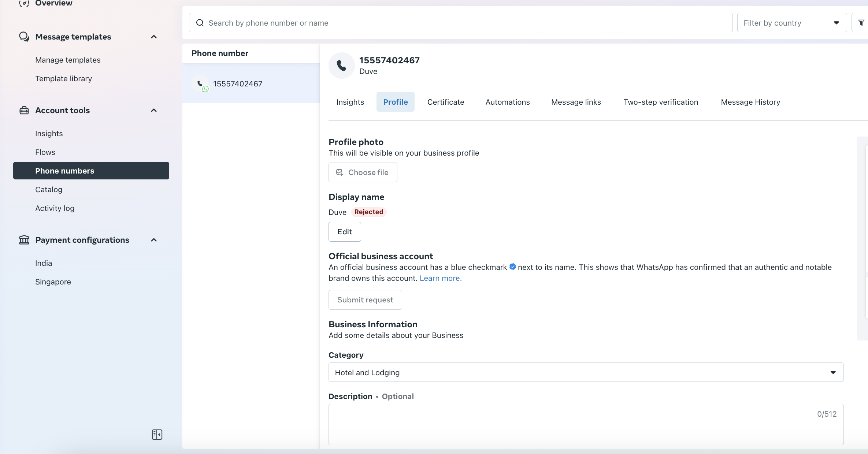The image size is (868, 454).
Task: Click the Choose file button
Action: (363, 172)
